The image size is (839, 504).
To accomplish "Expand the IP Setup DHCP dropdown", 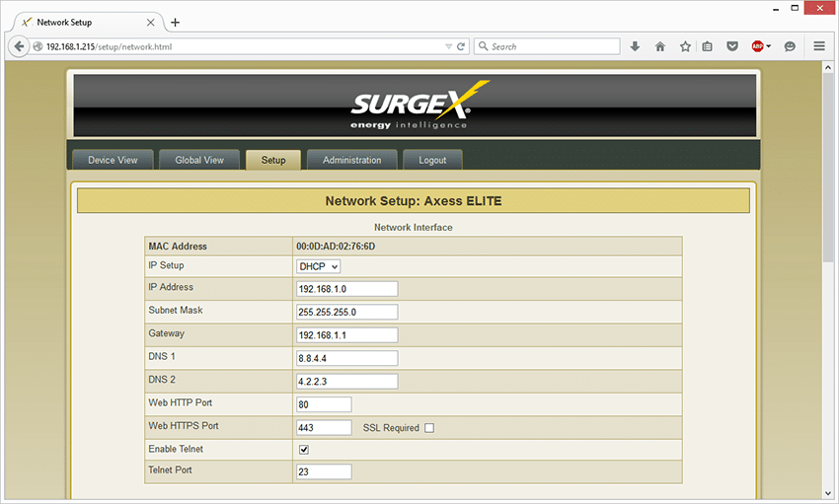I will tap(319, 266).
